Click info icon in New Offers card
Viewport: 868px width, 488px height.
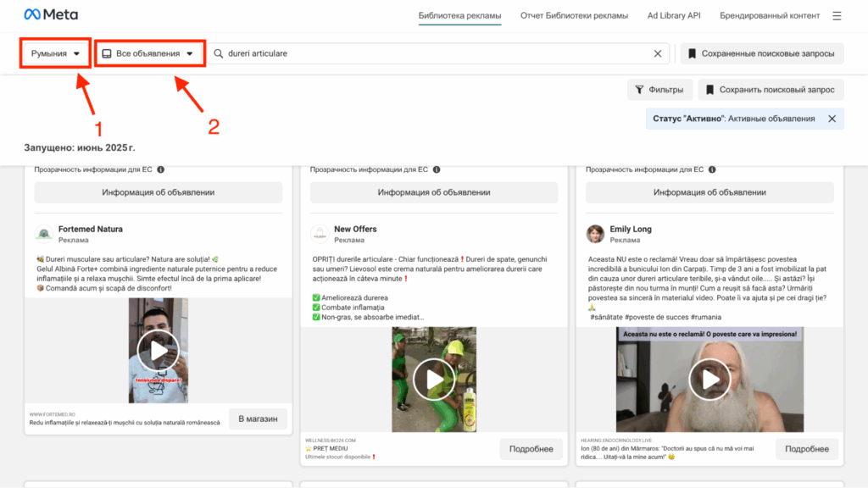pos(437,169)
